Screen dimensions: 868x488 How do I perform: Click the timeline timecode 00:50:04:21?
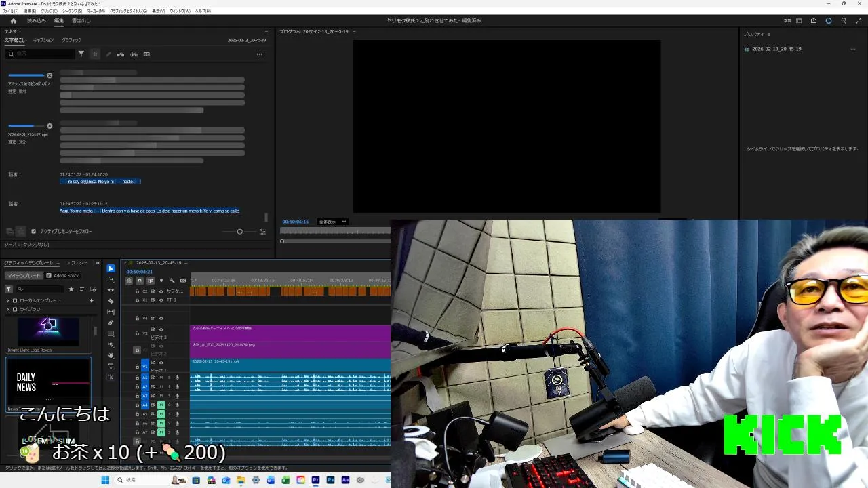tap(139, 272)
